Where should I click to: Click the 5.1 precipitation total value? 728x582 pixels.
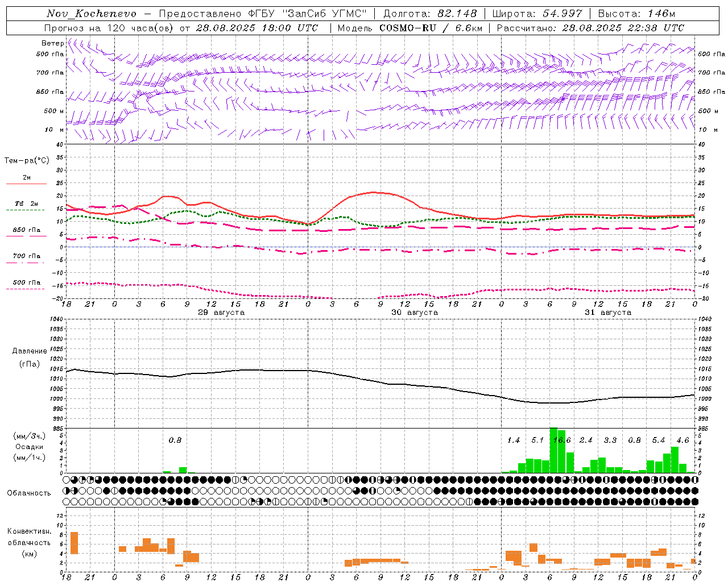pyautogui.click(x=537, y=440)
